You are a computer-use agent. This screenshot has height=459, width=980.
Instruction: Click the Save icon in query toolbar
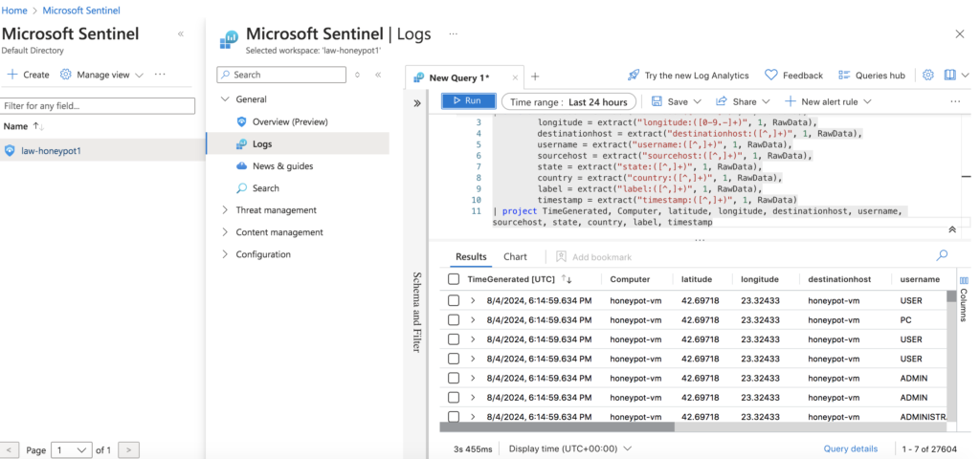click(657, 101)
